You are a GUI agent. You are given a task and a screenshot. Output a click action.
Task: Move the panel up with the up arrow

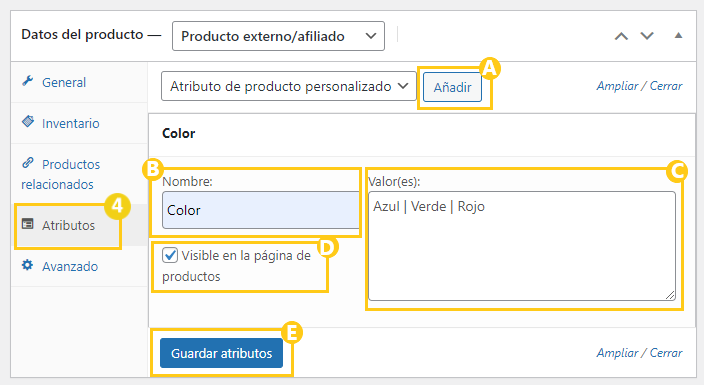(x=621, y=36)
